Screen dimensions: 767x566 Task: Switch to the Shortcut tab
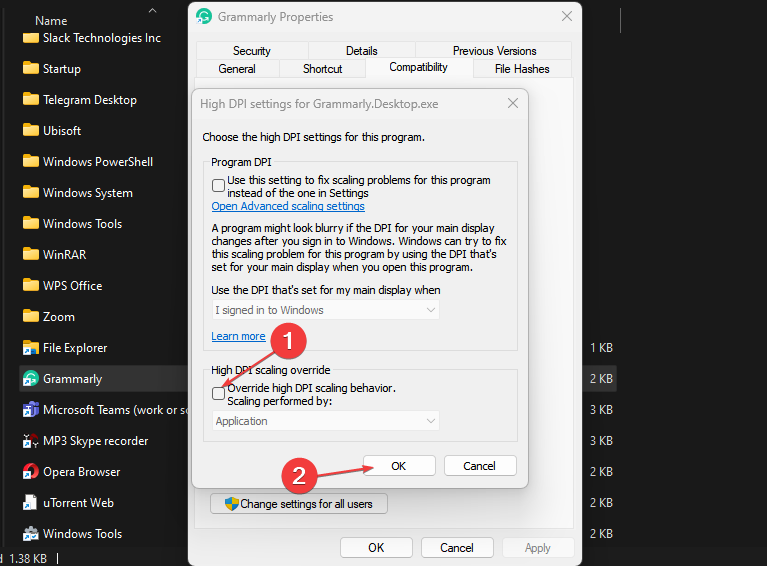(322, 69)
